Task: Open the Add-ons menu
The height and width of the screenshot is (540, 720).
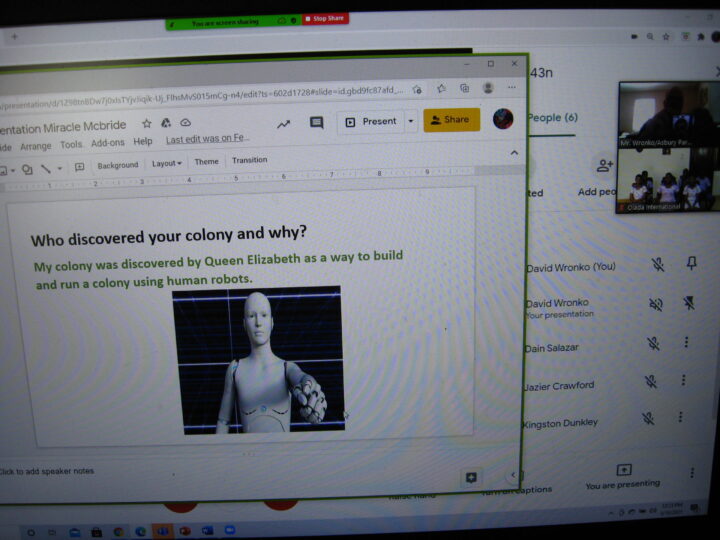Action: pos(108,143)
